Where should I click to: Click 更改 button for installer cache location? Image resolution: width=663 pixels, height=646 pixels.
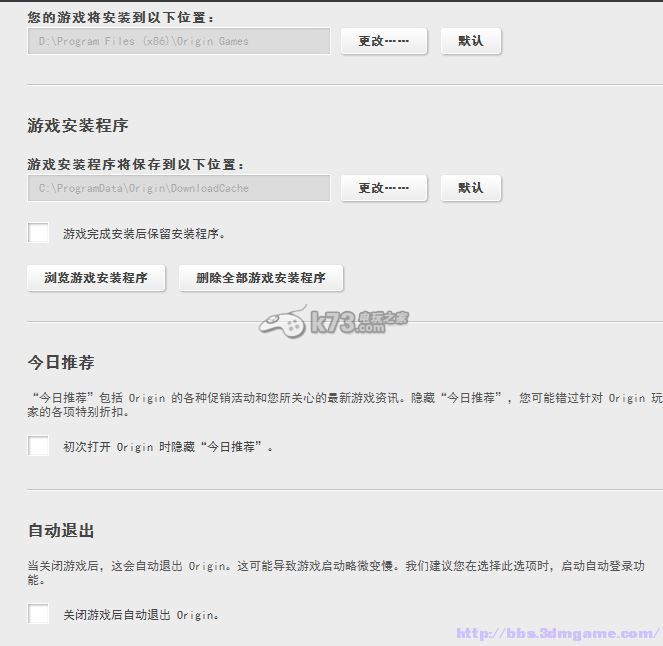(x=384, y=188)
